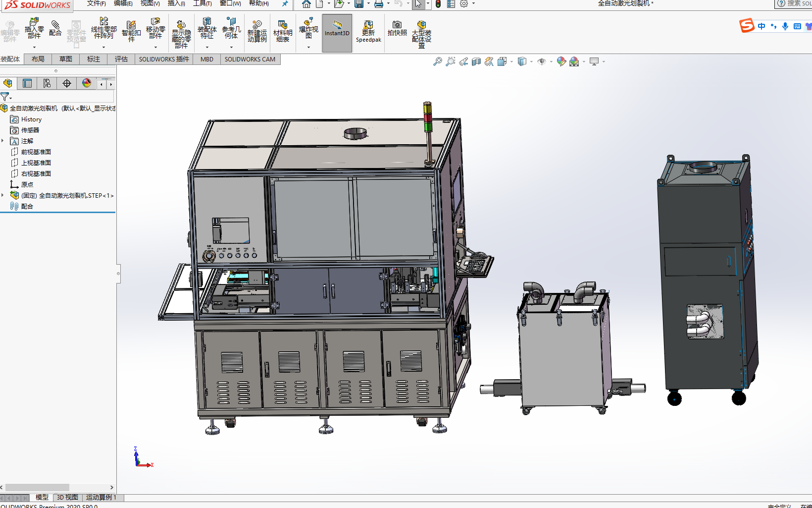The width and height of the screenshot is (812, 508).
Task: Expand the Annotations (注解) tree node
Action: [3, 141]
